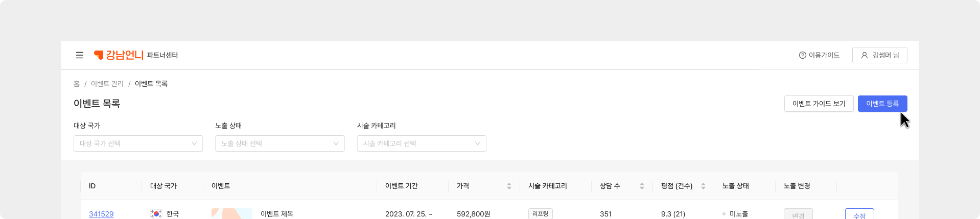Screen dimensions: 980x219
Task: Navigate to 이벤트 관리 breadcrumb
Action: click(107, 84)
